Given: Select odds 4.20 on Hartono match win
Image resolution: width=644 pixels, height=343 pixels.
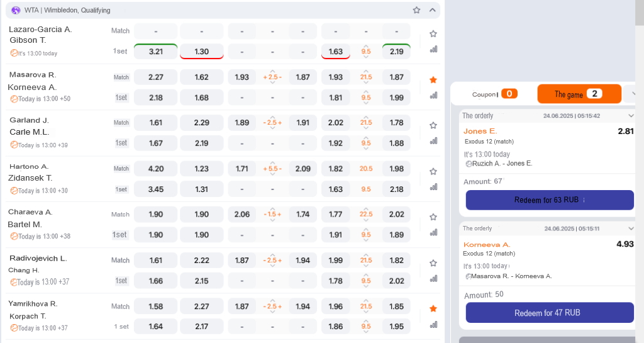Looking at the screenshot, I should point(156,169).
